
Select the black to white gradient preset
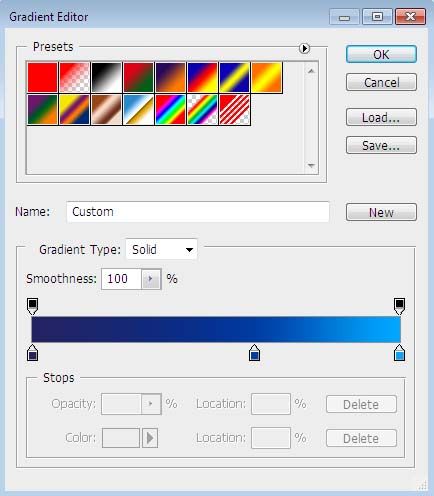pos(106,77)
